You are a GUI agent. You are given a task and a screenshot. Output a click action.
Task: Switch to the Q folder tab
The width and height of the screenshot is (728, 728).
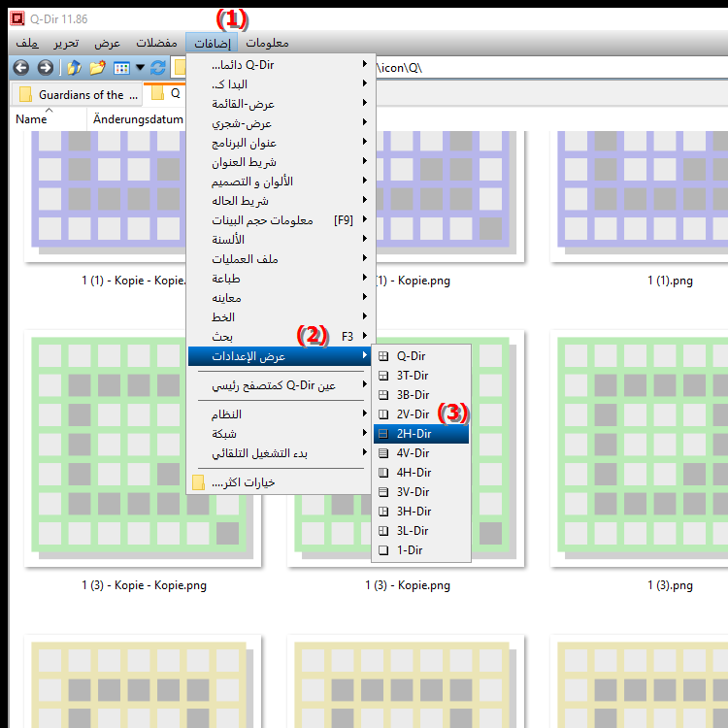click(x=165, y=93)
